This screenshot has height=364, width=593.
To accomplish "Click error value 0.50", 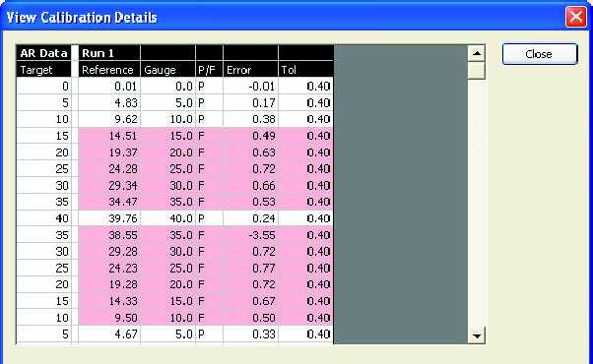I will coord(250,318).
